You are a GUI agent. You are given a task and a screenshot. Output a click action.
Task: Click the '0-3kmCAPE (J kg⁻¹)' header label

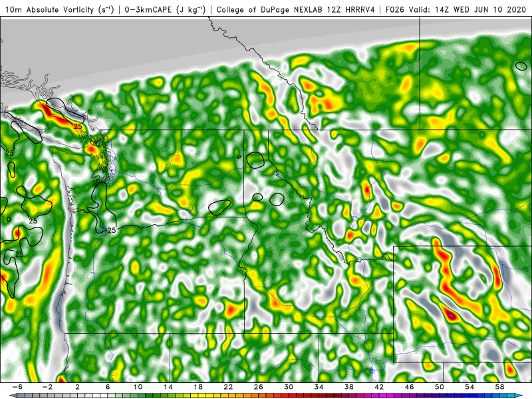(165, 9)
